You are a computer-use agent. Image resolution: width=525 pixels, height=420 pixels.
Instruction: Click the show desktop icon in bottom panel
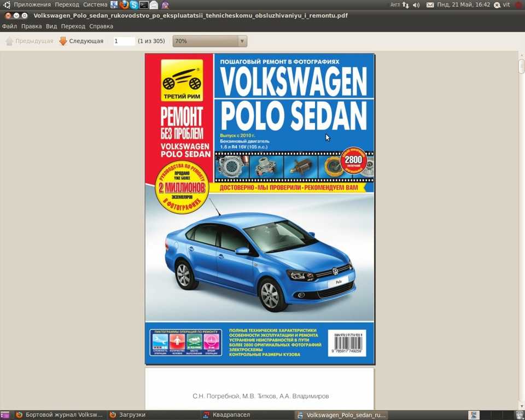(x=4, y=415)
